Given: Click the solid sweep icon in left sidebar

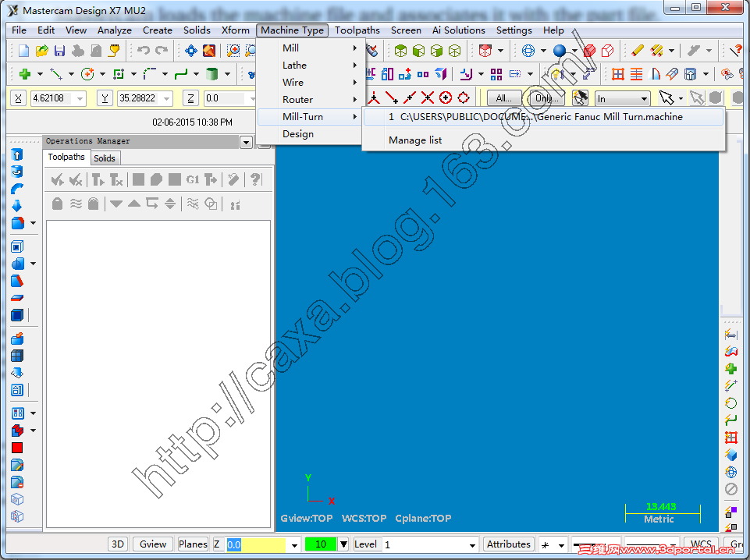Looking at the screenshot, I should pos(16,189).
